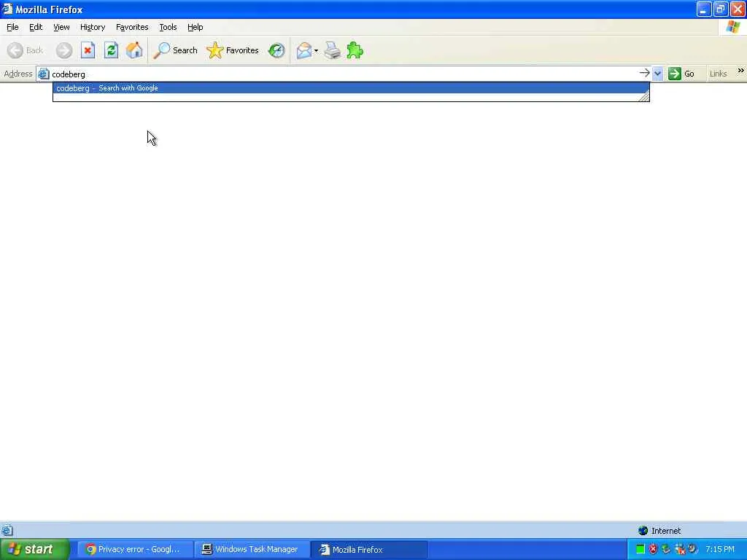The height and width of the screenshot is (560, 747).
Task: Open the History menu
Action: click(93, 27)
